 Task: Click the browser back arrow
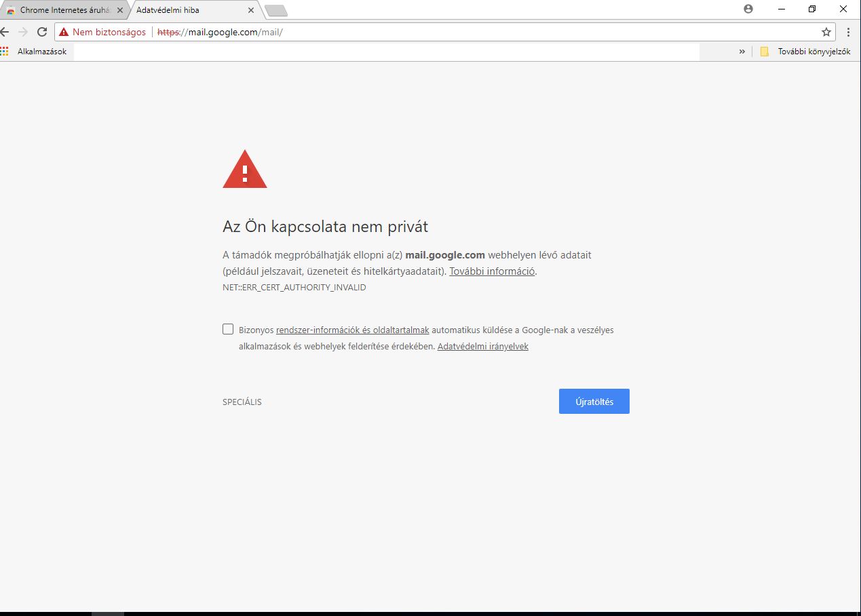point(5,32)
